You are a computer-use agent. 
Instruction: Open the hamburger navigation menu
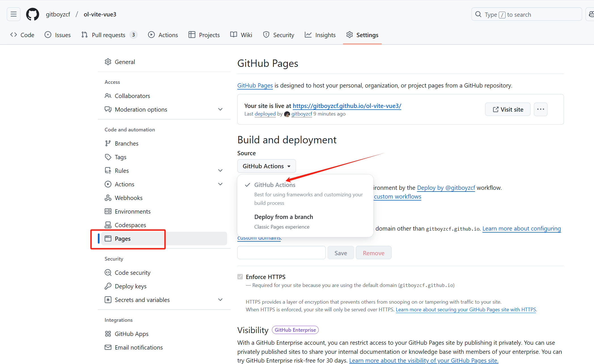click(14, 14)
